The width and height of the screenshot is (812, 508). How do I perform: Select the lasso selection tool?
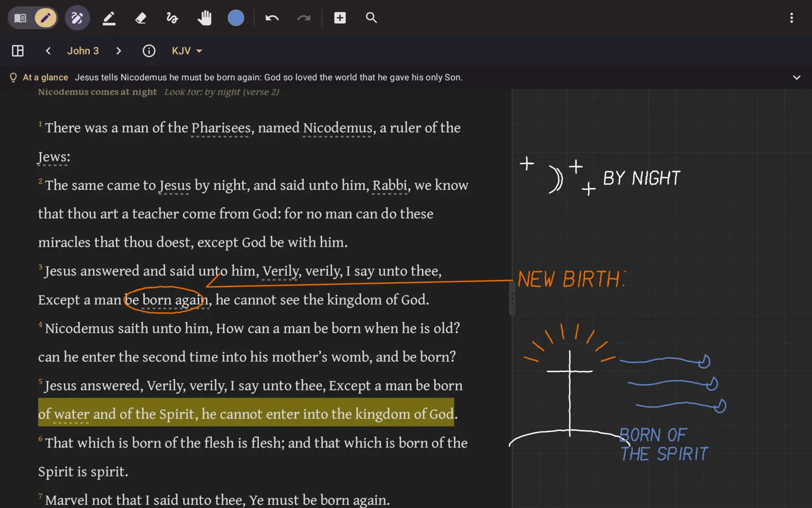point(173,18)
